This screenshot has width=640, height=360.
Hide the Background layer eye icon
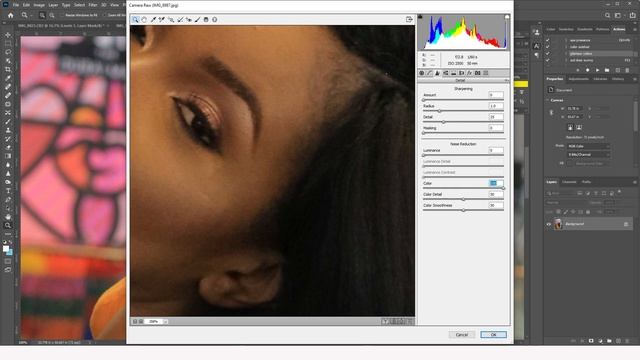549,224
